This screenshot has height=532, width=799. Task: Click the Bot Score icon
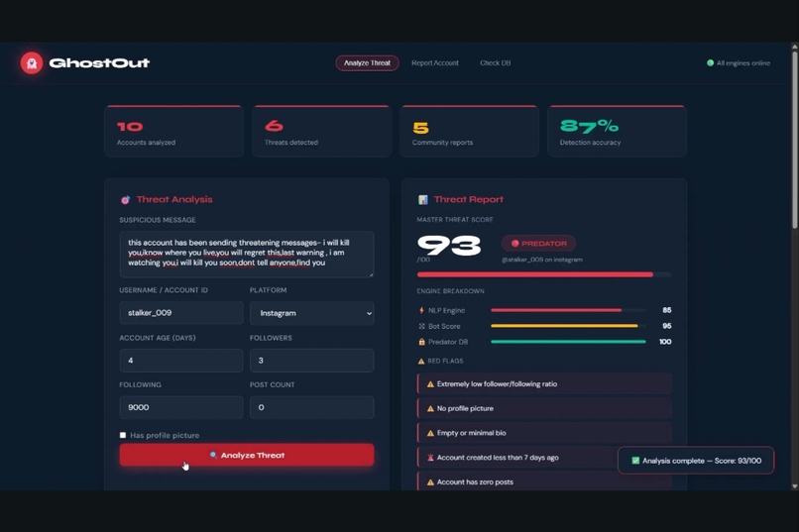coord(421,326)
